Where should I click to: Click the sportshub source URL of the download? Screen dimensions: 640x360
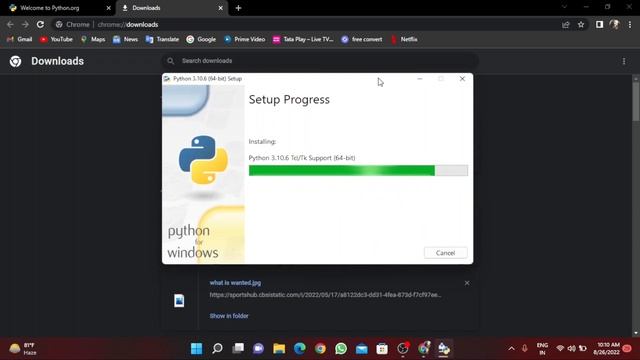click(x=325, y=295)
